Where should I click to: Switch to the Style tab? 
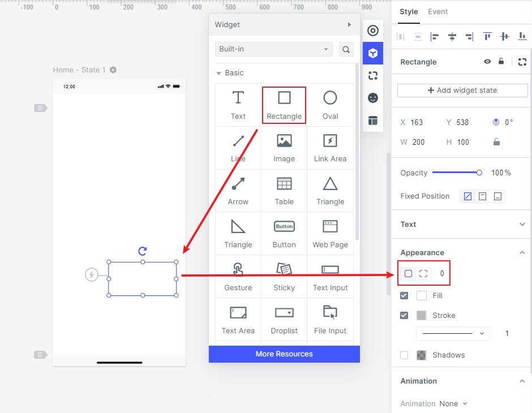(x=409, y=12)
